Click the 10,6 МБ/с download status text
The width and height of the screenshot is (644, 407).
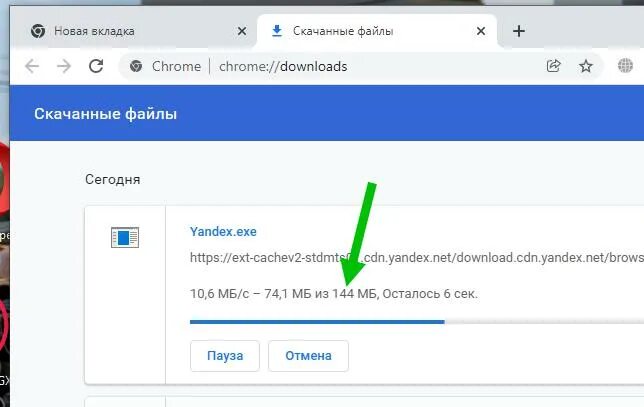click(334, 294)
